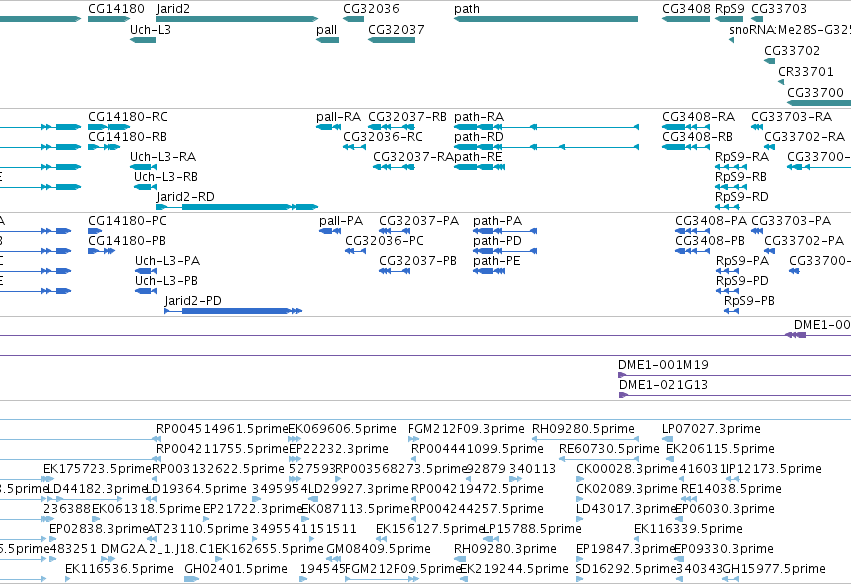Click the SD16292.5prime EST label

click(625, 569)
